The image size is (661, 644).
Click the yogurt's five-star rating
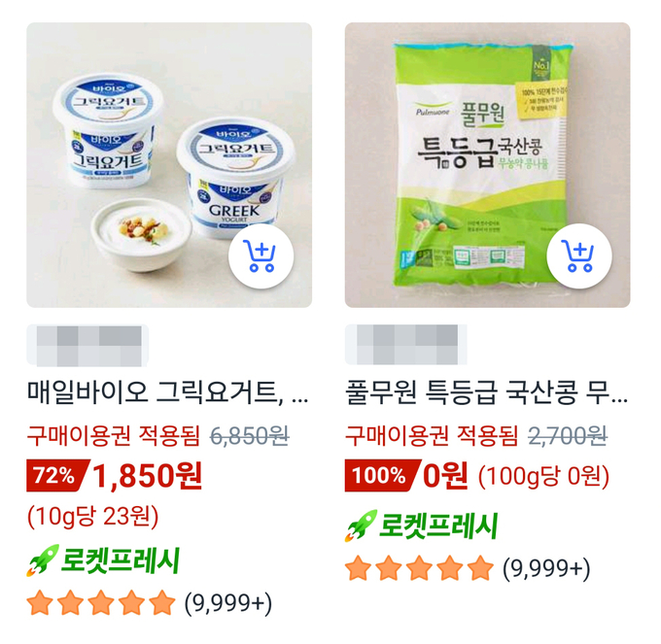[x=101, y=603]
